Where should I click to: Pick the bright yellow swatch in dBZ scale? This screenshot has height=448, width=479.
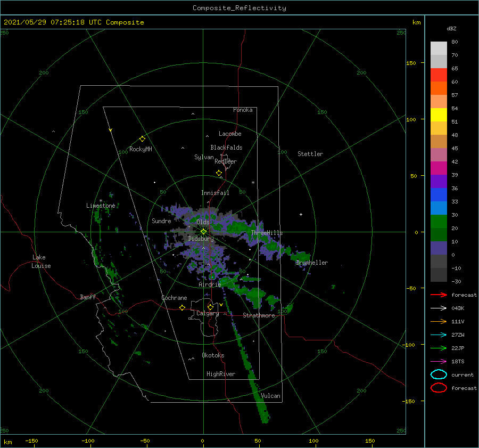[x=439, y=115]
